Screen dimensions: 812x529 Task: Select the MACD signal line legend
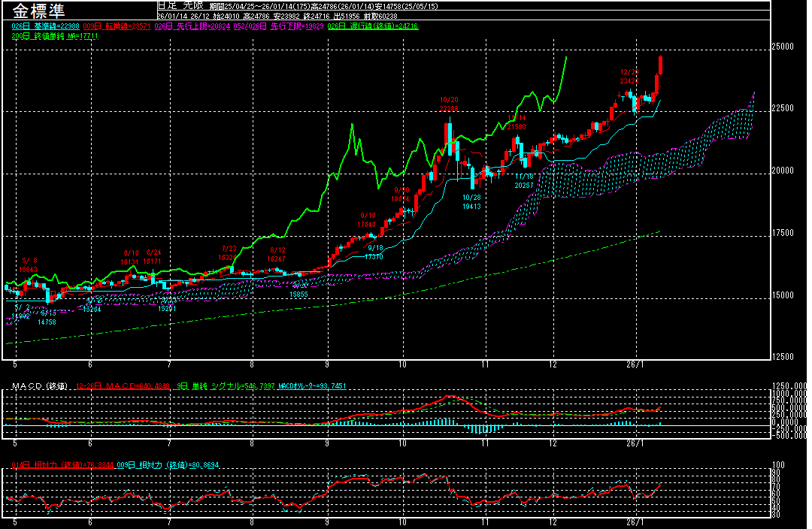pos(217,386)
